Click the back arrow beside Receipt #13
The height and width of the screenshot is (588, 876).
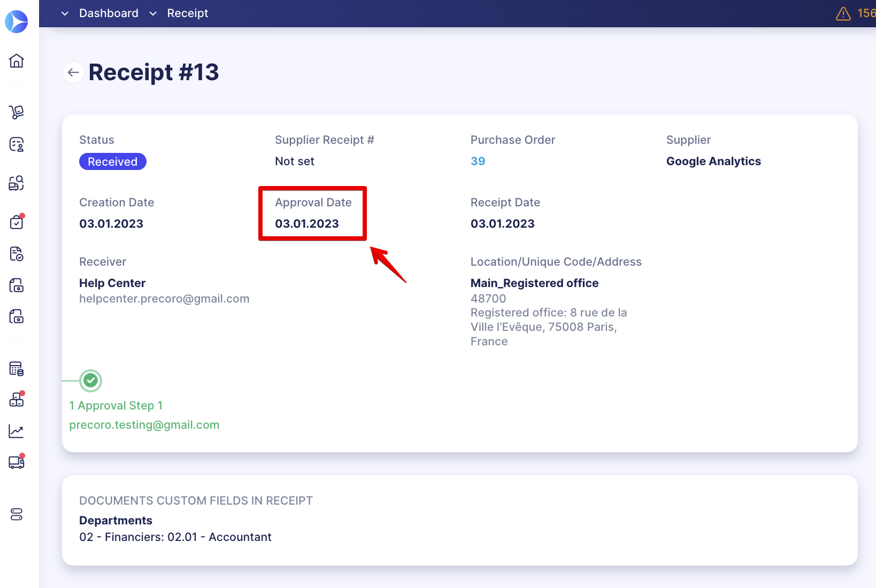pyautogui.click(x=73, y=72)
